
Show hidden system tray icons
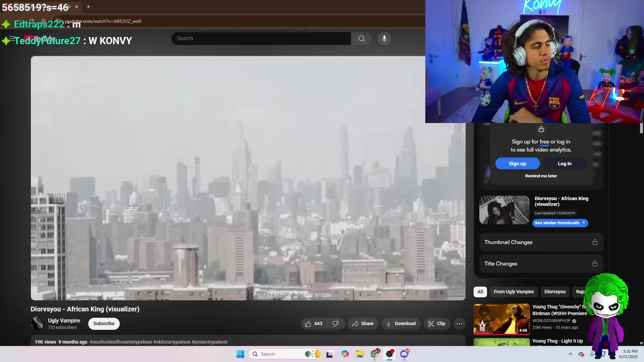(x=570, y=354)
